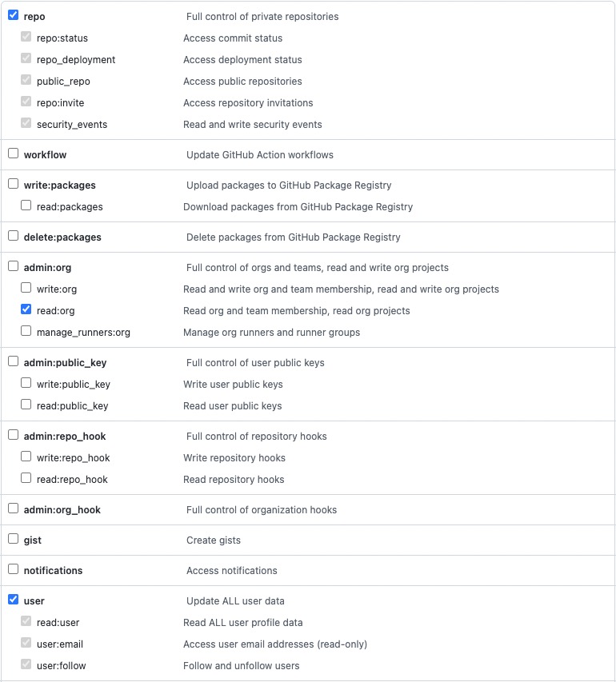The width and height of the screenshot is (616, 682).
Task: Select the admin:org scope checkbox
Action: 13,266
